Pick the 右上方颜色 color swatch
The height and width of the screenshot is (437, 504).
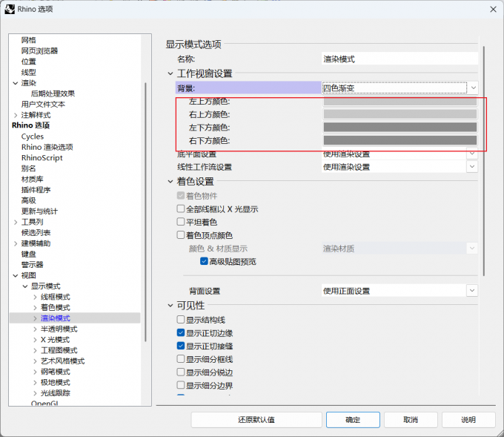(x=399, y=114)
